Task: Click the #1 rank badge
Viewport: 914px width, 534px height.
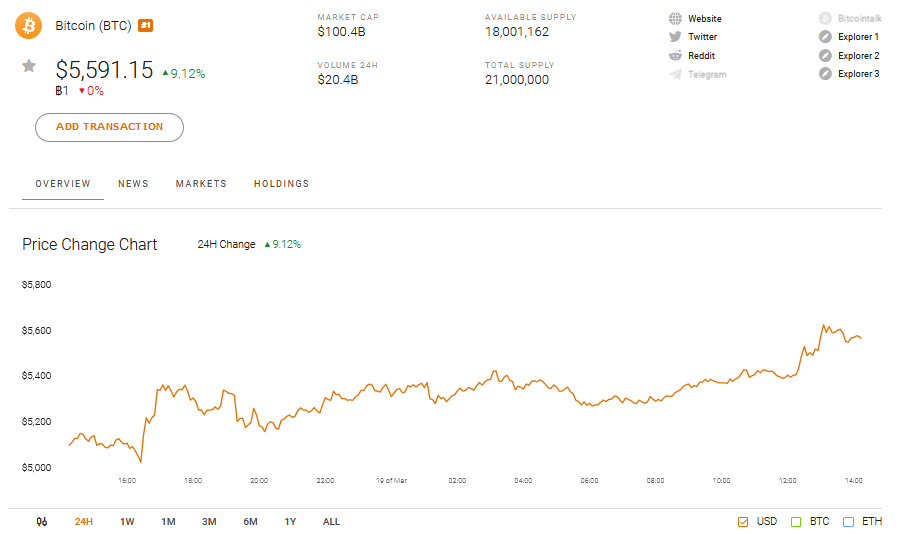Action: pyautogui.click(x=145, y=26)
